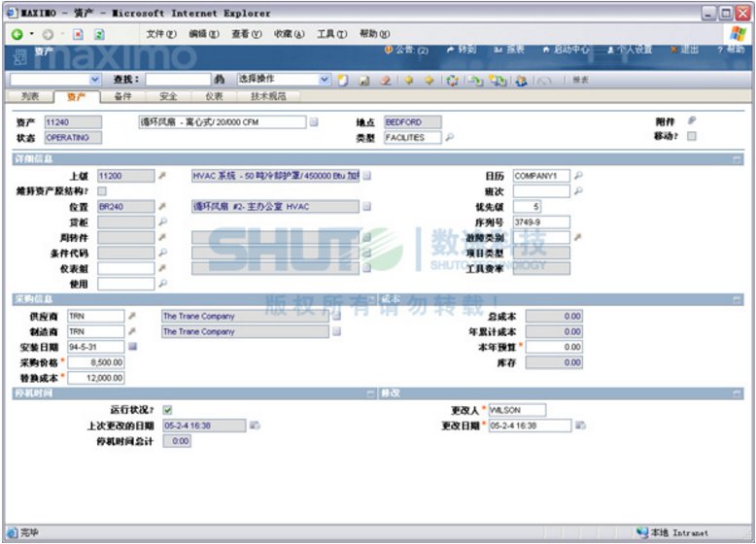Open lookup magnifier next to FACILITIES type
This screenshot has width=756, height=544.
coord(449,137)
